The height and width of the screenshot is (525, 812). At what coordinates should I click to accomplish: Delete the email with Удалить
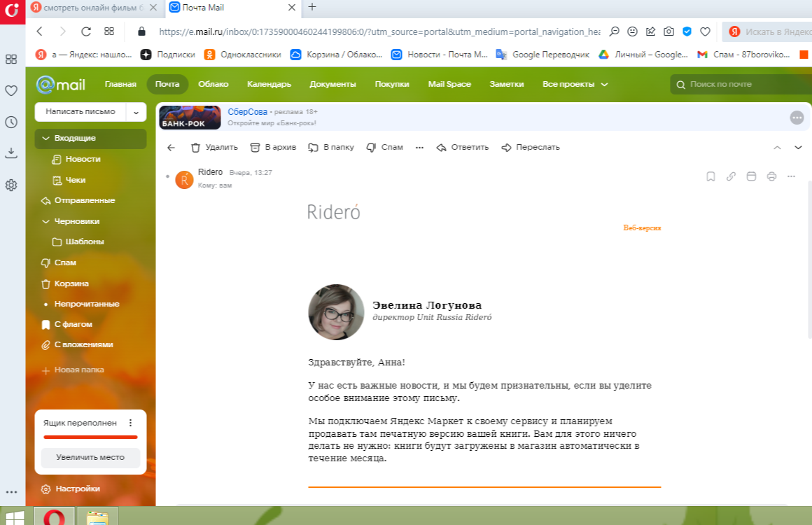(214, 148)
